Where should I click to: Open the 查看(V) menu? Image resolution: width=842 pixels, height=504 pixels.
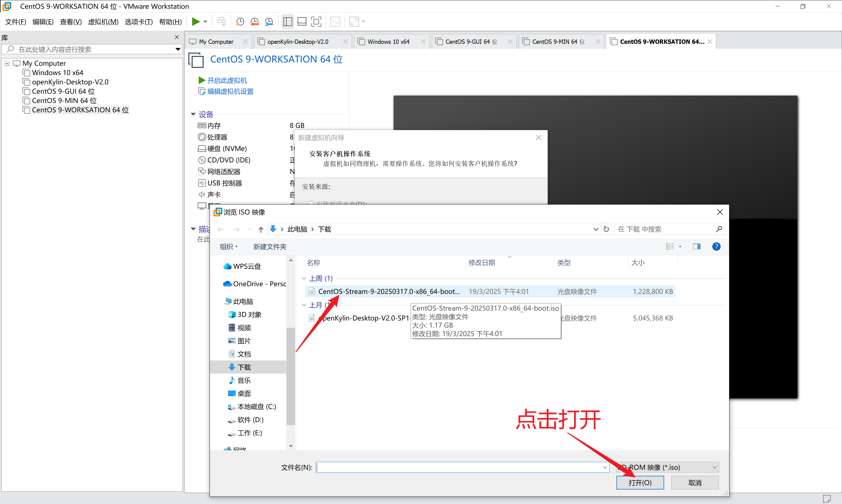pos(71,22)
